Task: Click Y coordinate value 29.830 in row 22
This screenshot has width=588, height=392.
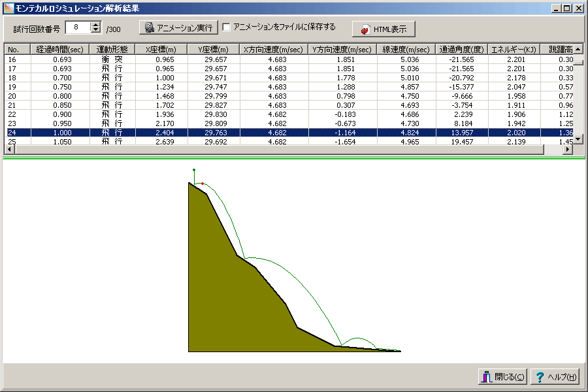Action: point(216,114)
